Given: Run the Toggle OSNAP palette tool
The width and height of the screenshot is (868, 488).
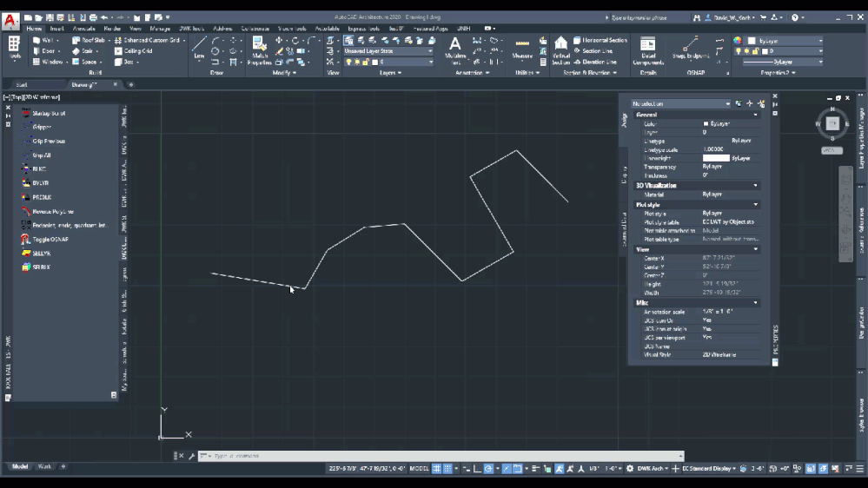Looking at the screenshot, I should (x=45, y=240).
